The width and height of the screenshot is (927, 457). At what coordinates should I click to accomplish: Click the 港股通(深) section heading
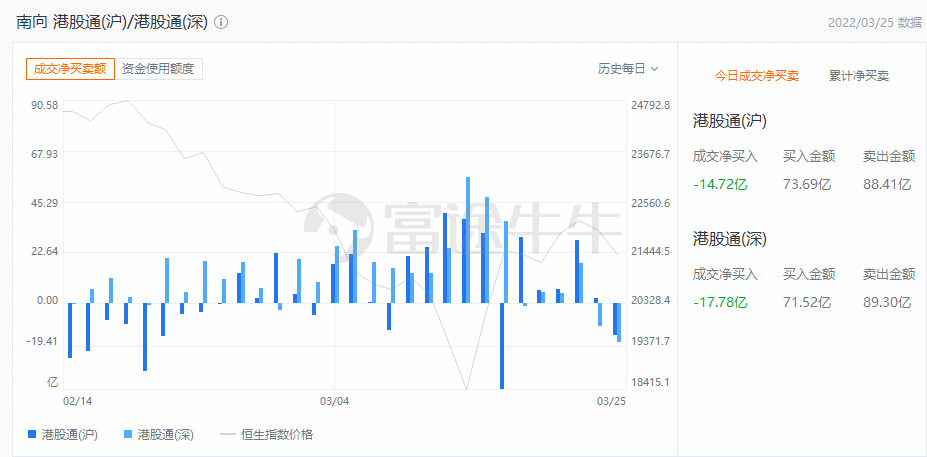(730, 239)
